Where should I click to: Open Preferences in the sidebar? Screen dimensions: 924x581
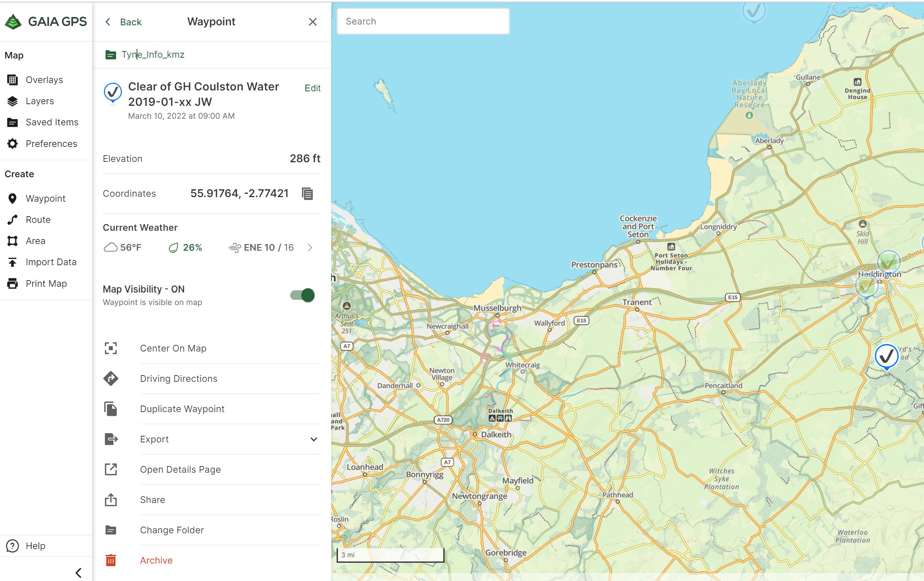51,144
